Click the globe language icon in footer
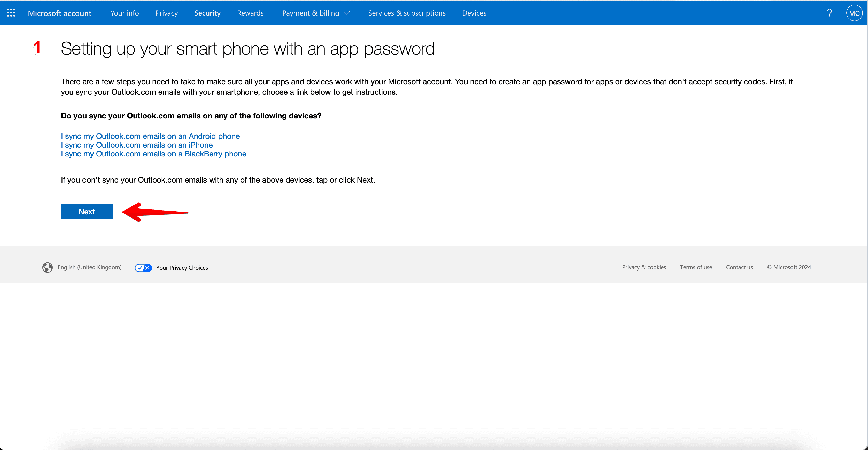Image resolution: width=868 pixels, height=450 pixels. (x=48, y=267)
